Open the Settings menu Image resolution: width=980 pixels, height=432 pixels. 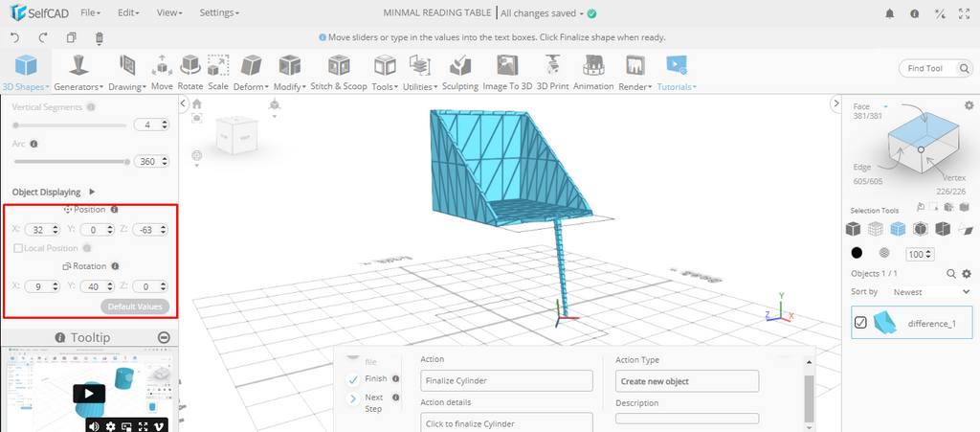pos(219,13)
